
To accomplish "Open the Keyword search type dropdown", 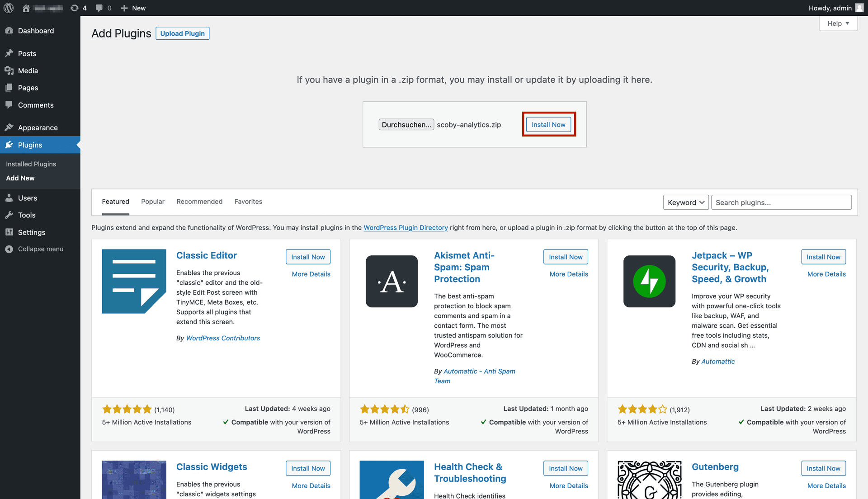I will pyautogui.click(x=686, y=202).
